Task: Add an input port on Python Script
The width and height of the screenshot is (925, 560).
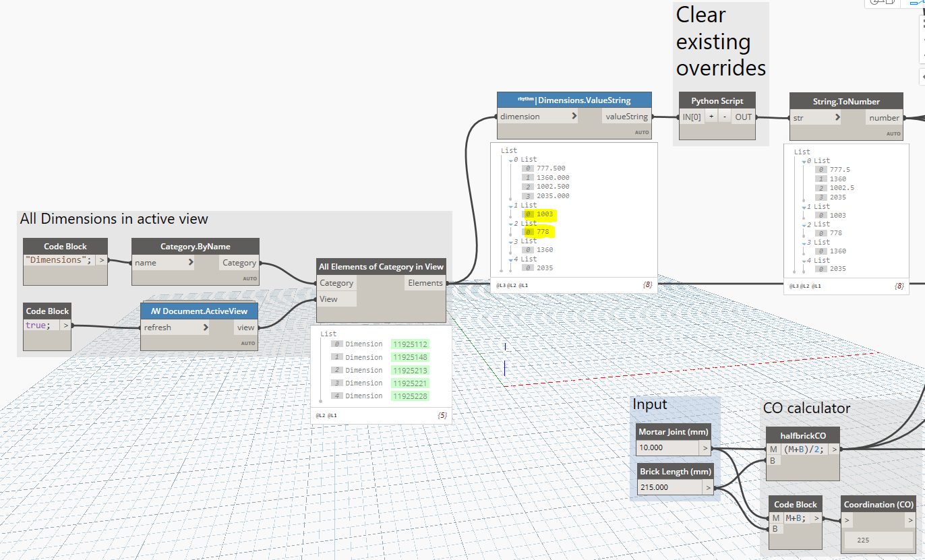Action: click(710, 117)
